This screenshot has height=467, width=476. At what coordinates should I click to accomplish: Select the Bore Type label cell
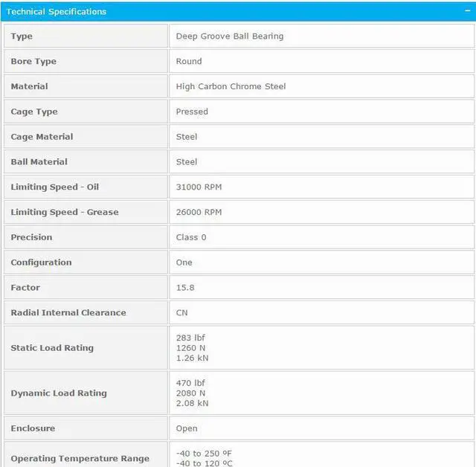tap(33, 62)
